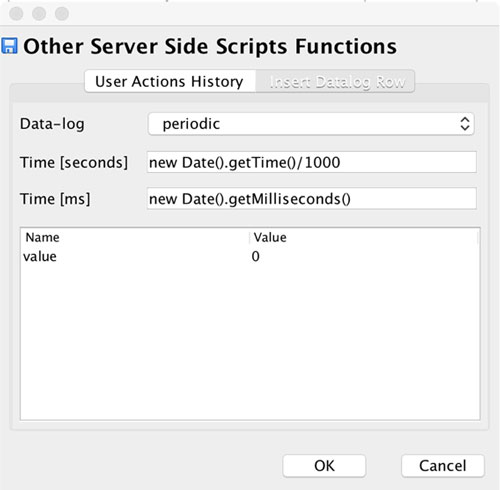Click empty area of the datalog table
The width and height of the screenshot is (500, 490).
pyautogui.click(x=250, y=343)
